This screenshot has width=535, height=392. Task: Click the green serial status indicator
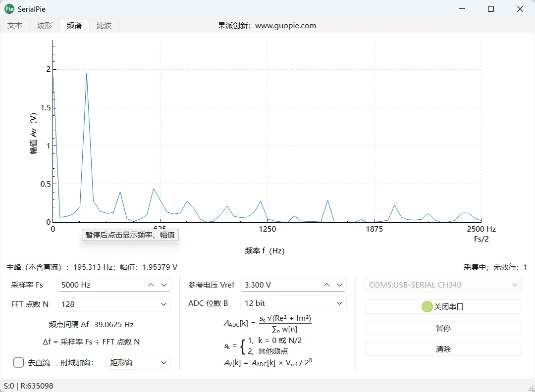tap(427, 306)
